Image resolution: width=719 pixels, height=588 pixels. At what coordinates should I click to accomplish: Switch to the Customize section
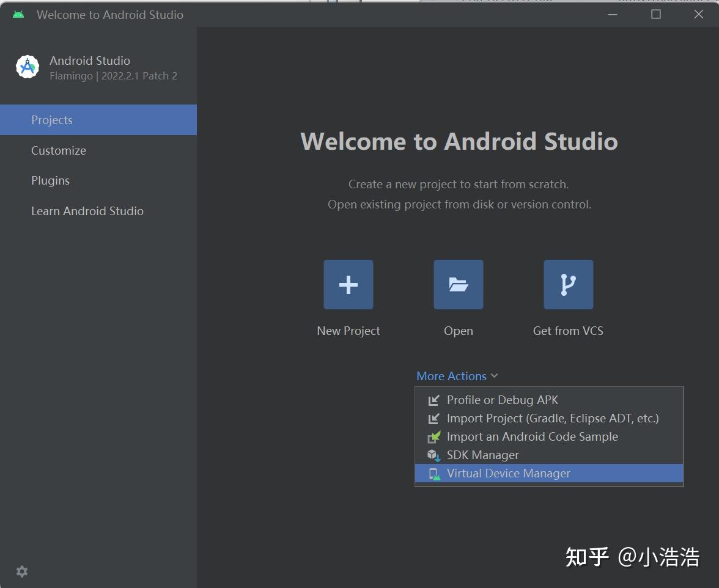click(x=59, y=150)
